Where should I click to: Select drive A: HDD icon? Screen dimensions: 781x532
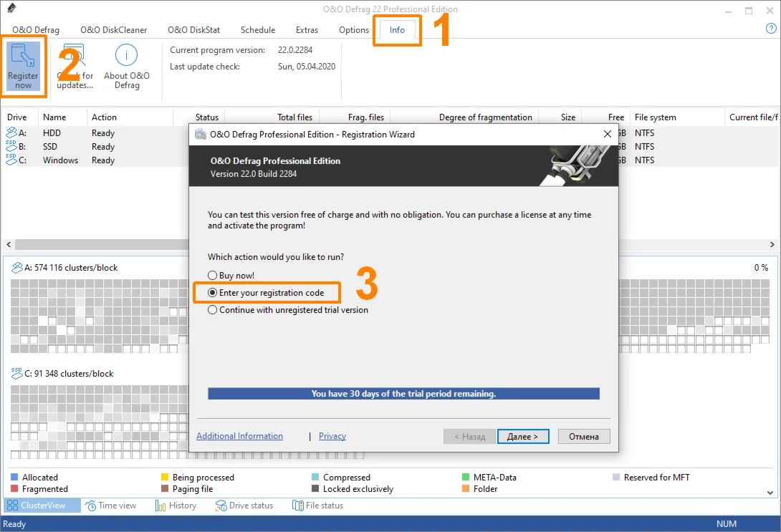point(11,132)
